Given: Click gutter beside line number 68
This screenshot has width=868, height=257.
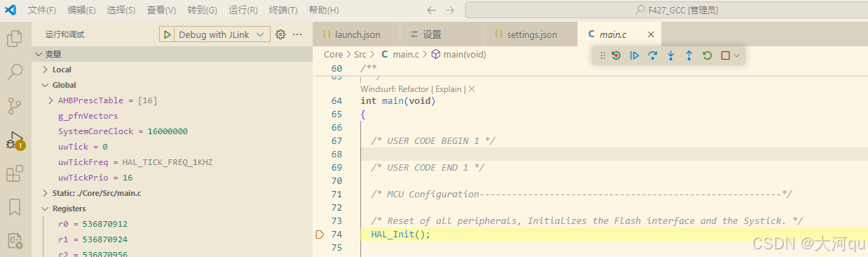Looking at the screenshot, I should click(x=320, y=154).
